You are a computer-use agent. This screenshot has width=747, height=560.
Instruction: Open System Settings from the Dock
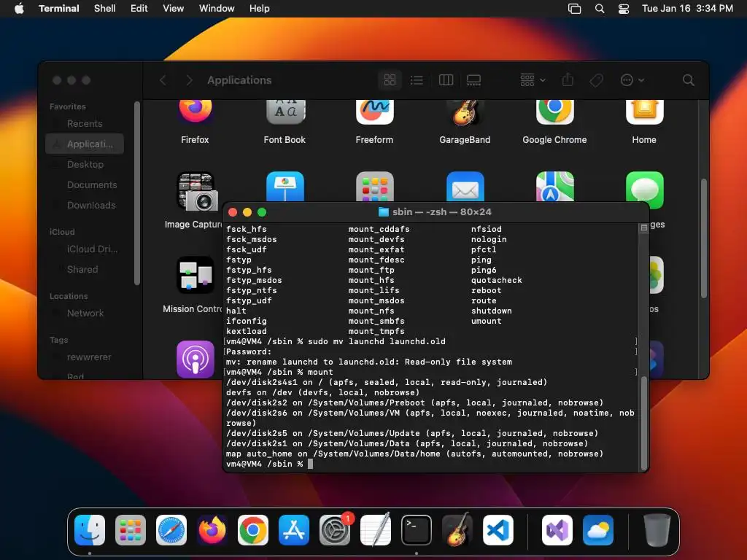click(x=335, y=530)
